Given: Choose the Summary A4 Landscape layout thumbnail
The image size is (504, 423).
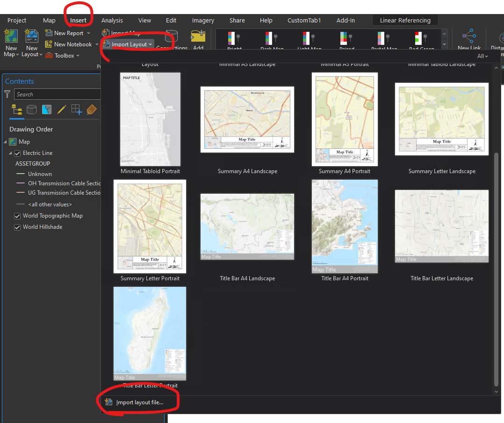Looking at the screenshot, I should 247,119.
